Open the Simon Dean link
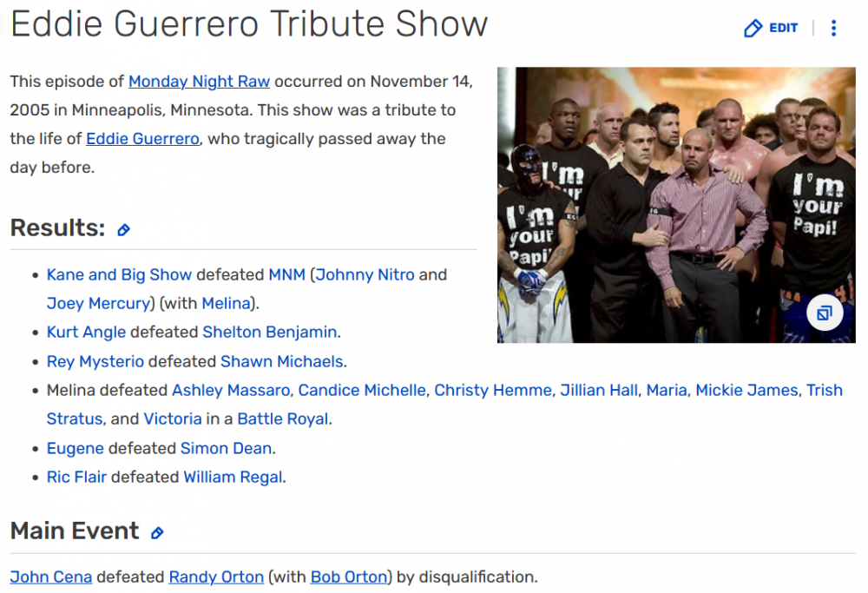Image resolution: width=868 pixels, height=593 pixels. tap(226, 449)
